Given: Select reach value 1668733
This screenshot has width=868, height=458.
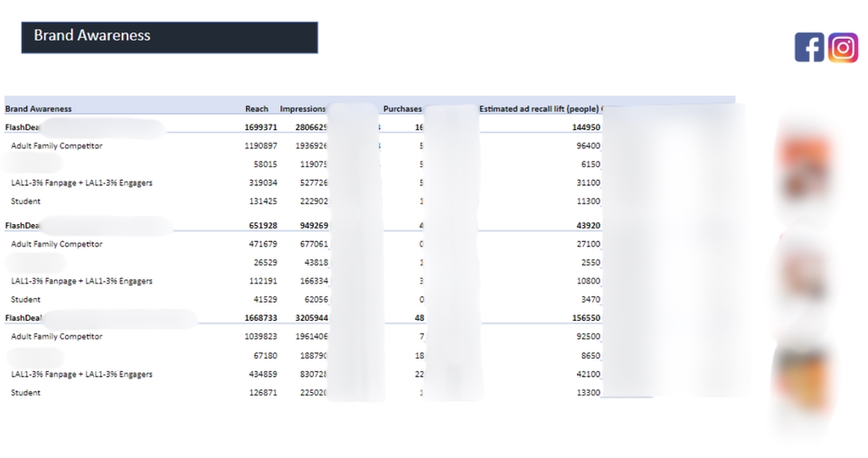Looking at the screenshot, I should point(260,318).
